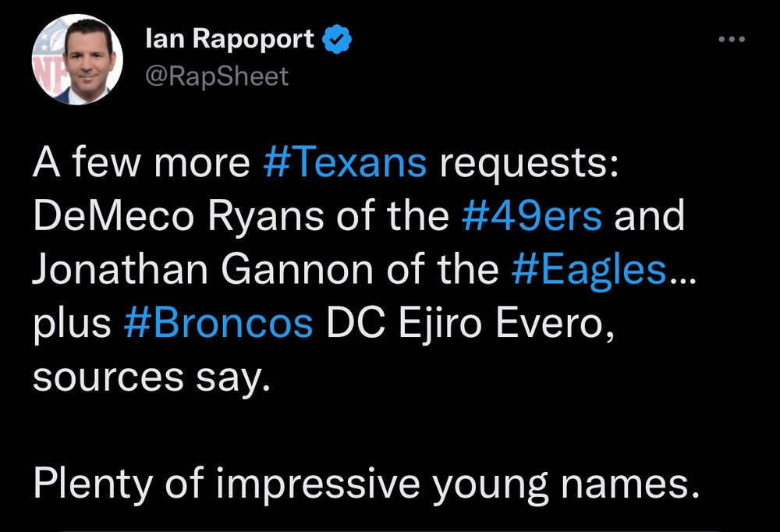The height and width of the screenshot is (532, 780).
Task: Click the word 'plus' before #Broncos
Action: point(72,325)
